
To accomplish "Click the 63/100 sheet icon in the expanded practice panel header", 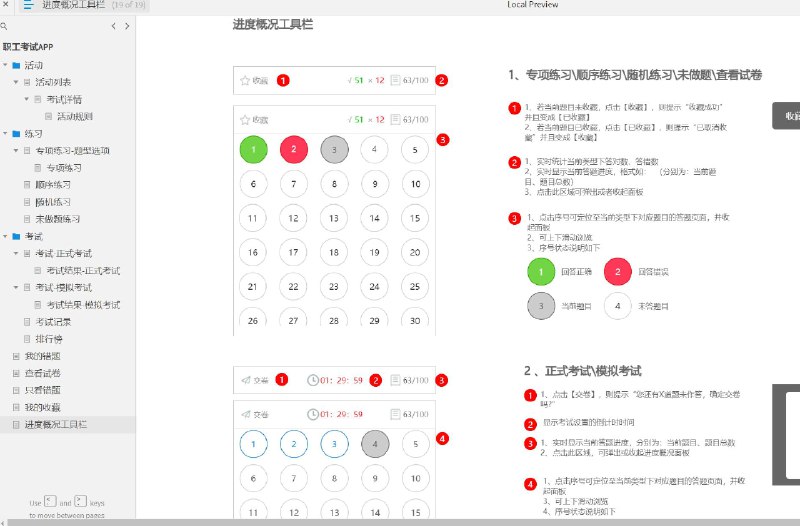I will click(395, 119).
